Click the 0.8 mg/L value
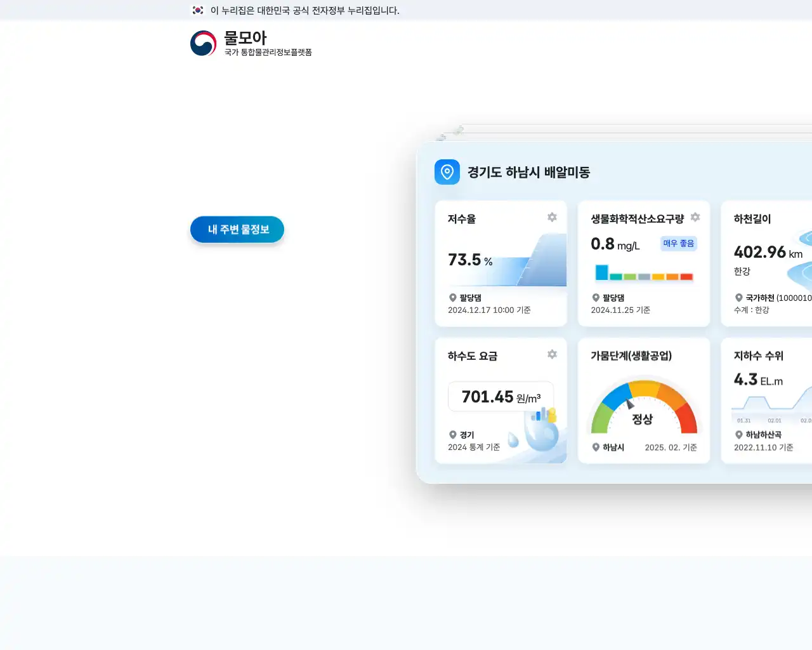The width and height of the screenshot is (812, 650). pyautogui.click(x=615, y=244)
